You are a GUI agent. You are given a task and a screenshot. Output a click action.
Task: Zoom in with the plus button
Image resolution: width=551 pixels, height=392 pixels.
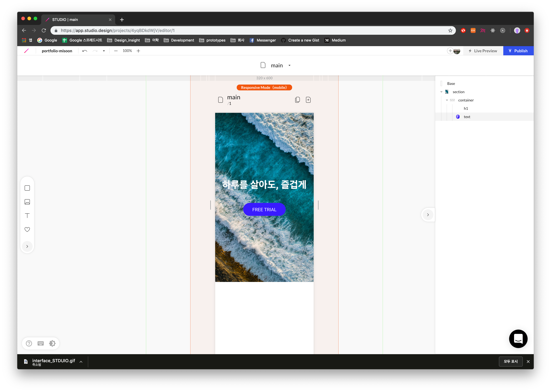pos(138,51)
